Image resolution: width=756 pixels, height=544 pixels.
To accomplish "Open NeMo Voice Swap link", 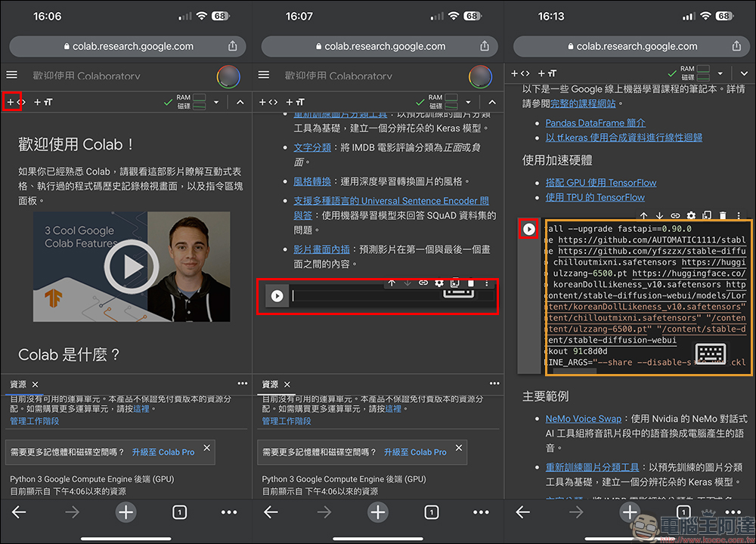I will click(584, 419).
